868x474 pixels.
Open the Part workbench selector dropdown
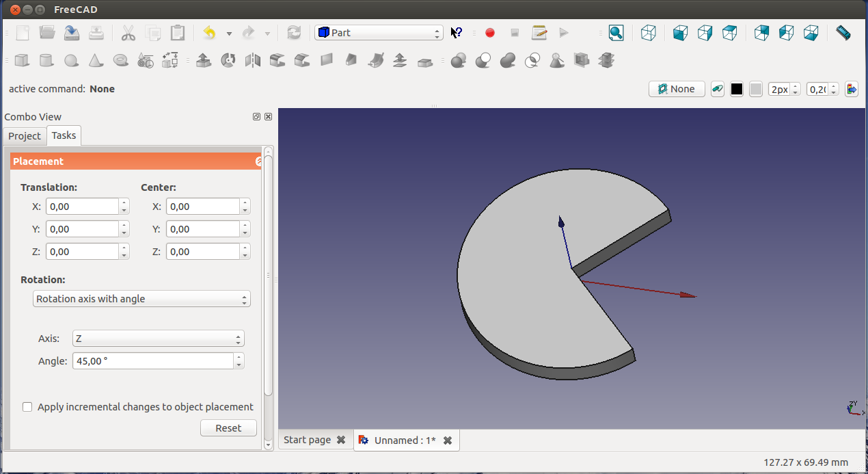click(x=379, y=33)
